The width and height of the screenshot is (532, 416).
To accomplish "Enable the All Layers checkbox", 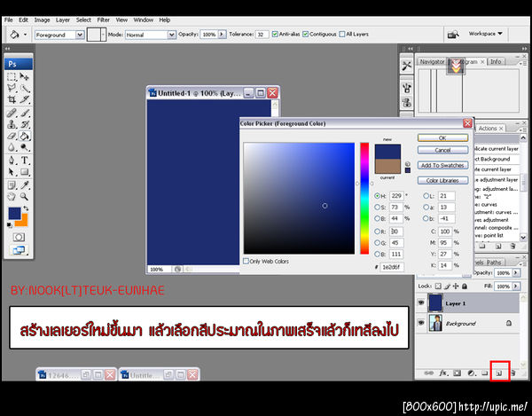I will point(342,35).
